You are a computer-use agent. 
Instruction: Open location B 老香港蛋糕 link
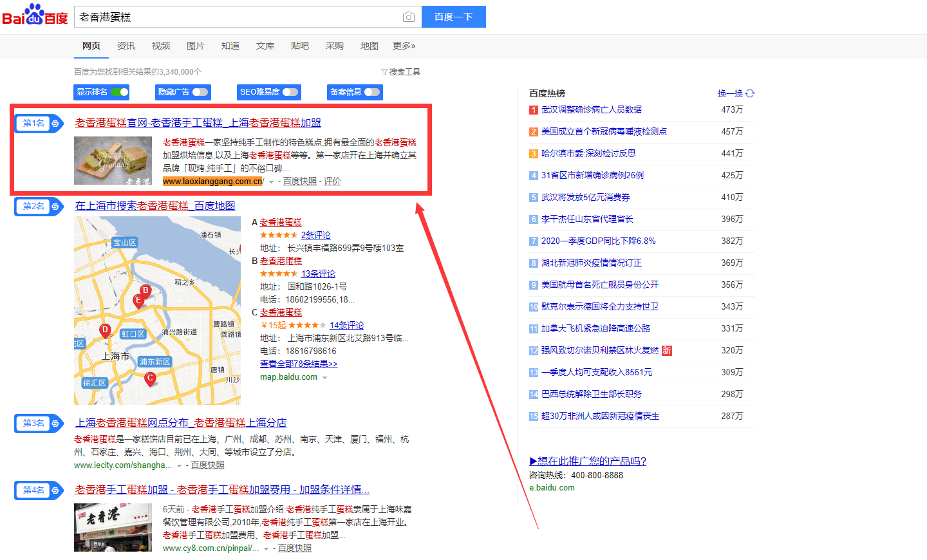pos(281,261)
